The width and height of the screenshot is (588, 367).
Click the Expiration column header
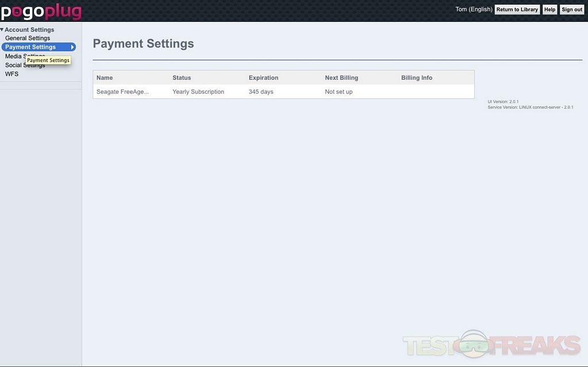(263, 78)
